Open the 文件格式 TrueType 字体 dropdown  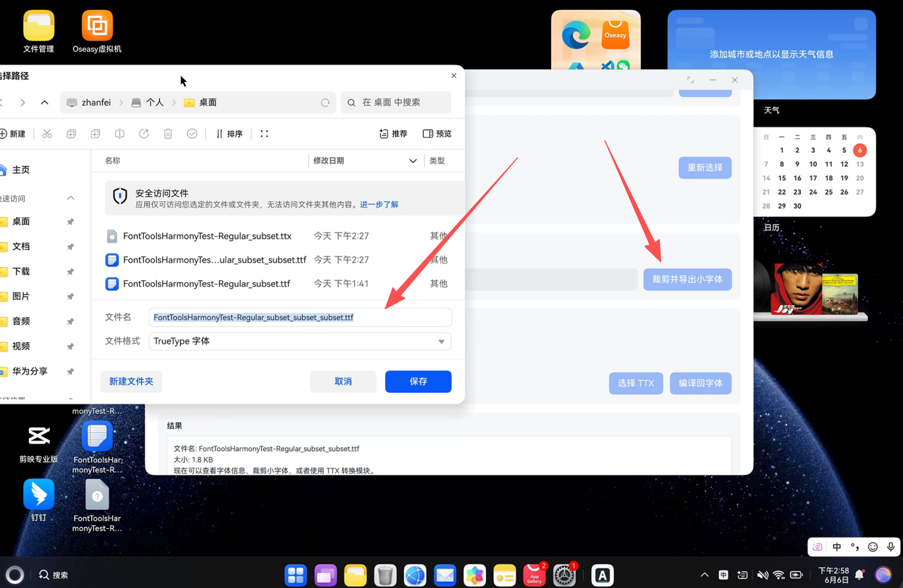(x=300, y=341)
